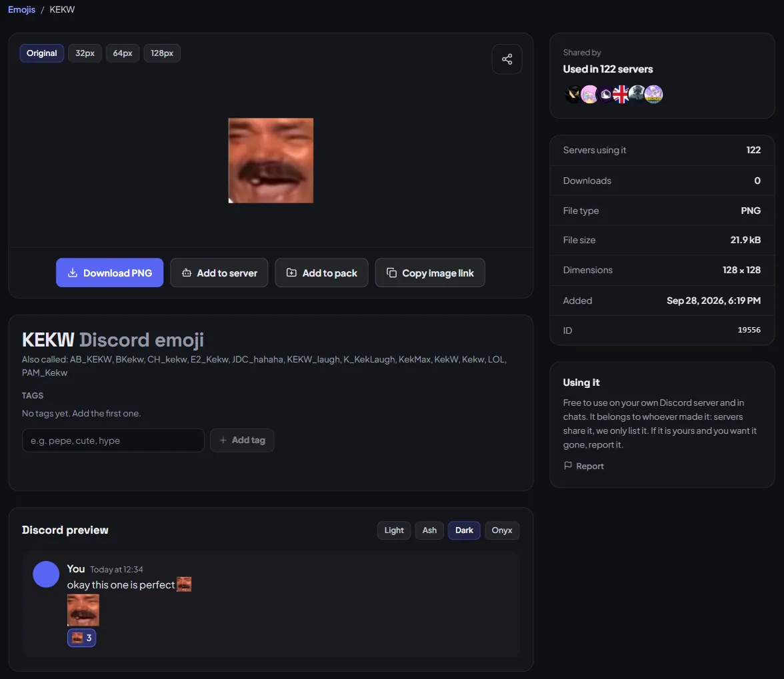Screen dimensions: 784x679
Task: Click the main KEKW emoji image
Action: pyautogui.click(x=271, y=161)
